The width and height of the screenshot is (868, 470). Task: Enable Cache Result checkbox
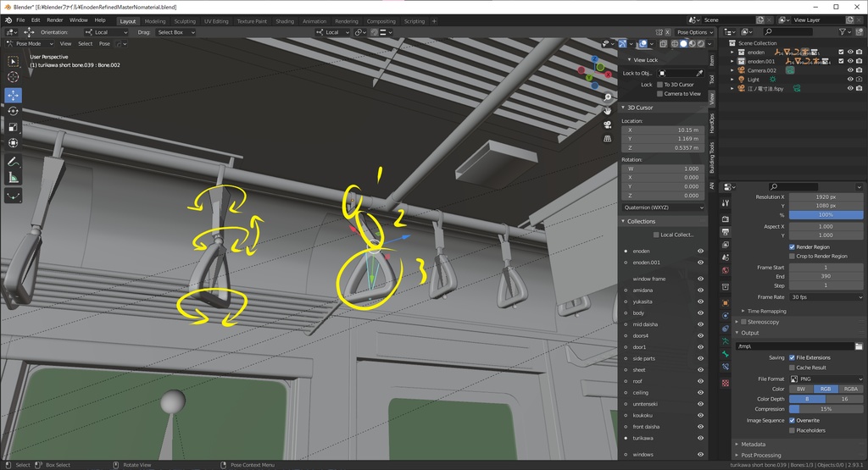click(792, 368)
